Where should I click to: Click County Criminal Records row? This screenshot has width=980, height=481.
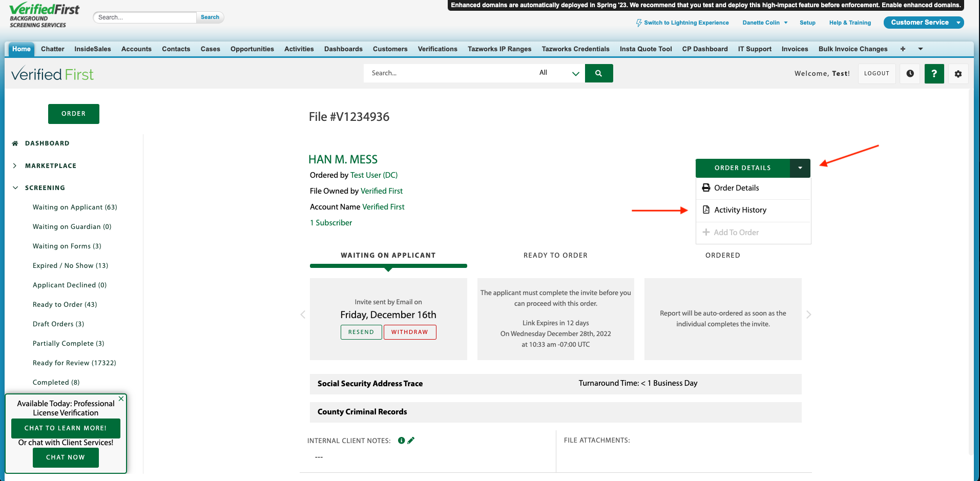pos(555,412)
